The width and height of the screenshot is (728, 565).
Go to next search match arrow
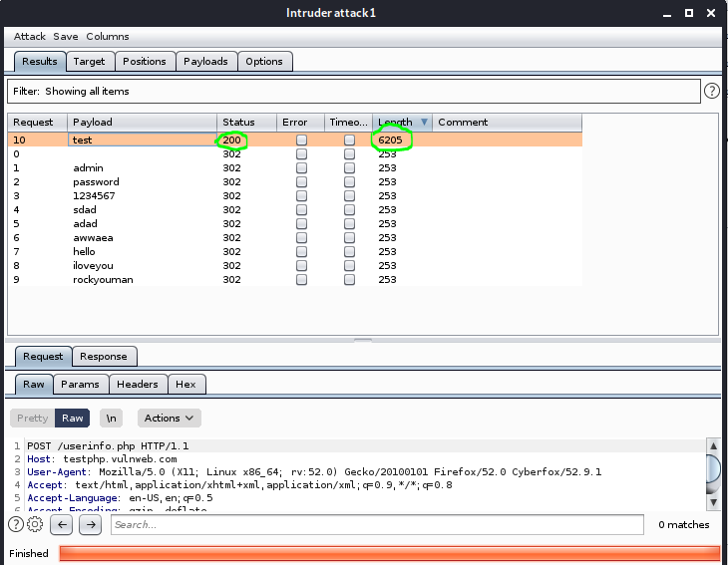(91, 524)
